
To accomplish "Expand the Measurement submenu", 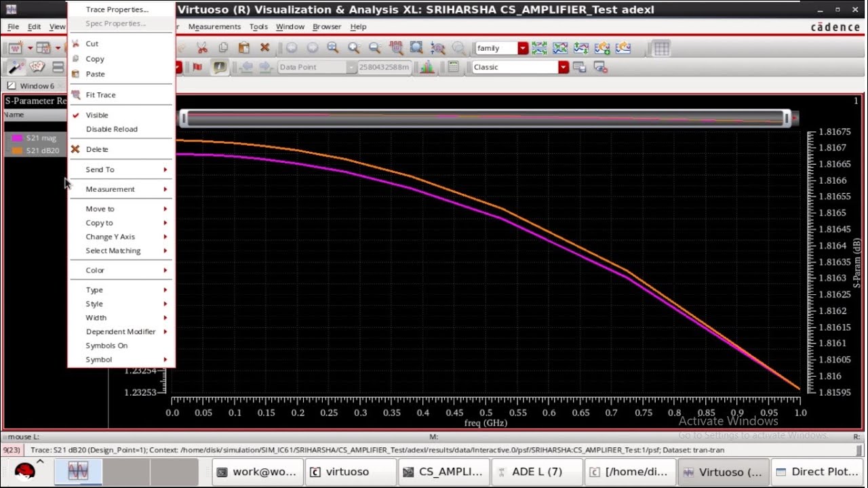I will tap(121, 189).
